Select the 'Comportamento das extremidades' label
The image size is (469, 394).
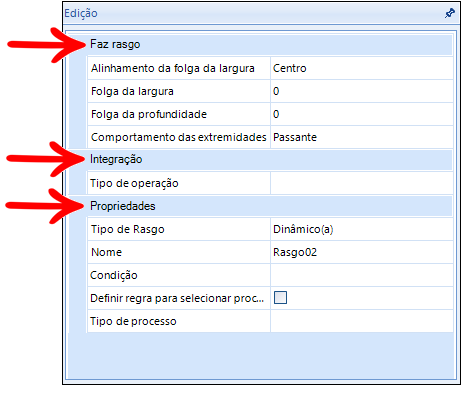point(179,137)
